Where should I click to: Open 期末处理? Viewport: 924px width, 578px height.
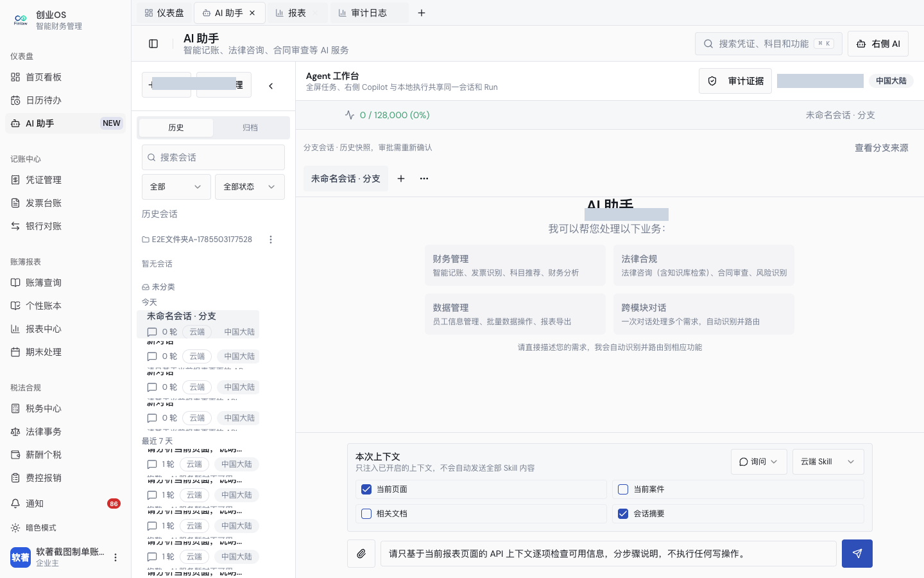click(x=65, y=352)
